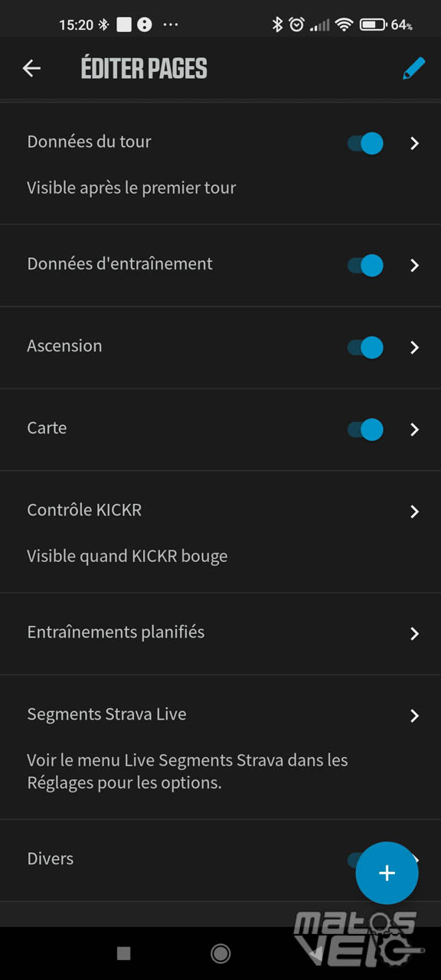Tap the back arrow icon
Viewport: 441px width, 980px height.
click(31, 68)
